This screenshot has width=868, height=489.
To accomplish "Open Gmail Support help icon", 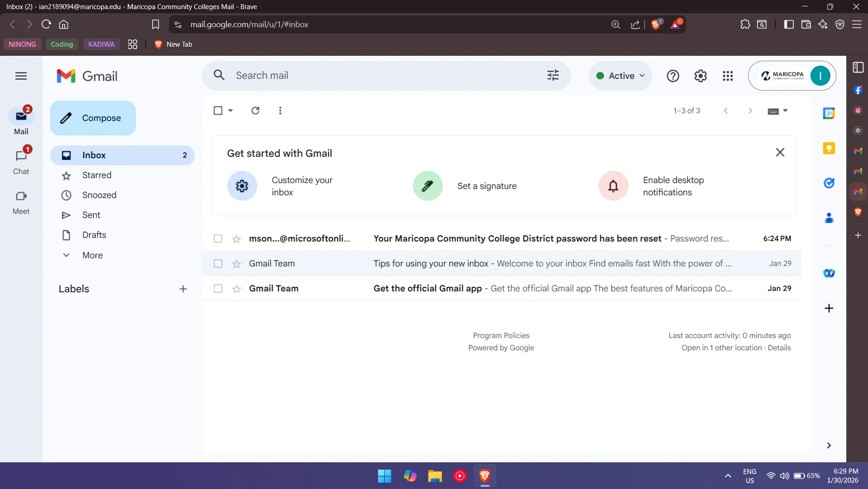I will point(673,76).
